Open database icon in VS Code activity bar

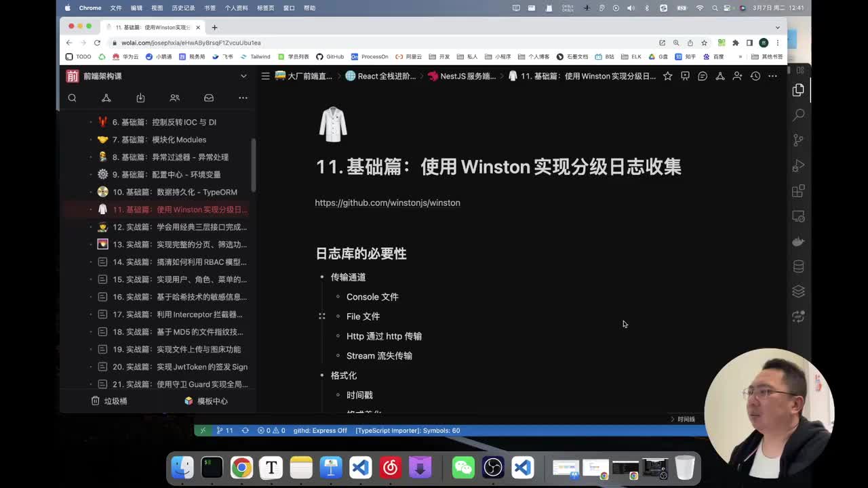pos(798,266)
